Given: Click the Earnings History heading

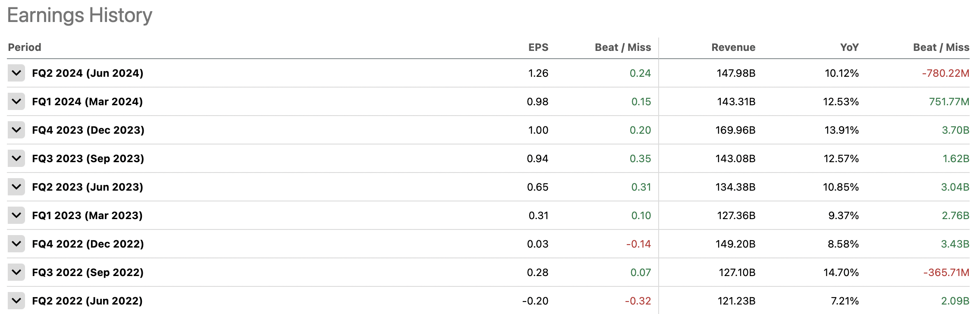Looking at the screenshot, I should (80, 16).
